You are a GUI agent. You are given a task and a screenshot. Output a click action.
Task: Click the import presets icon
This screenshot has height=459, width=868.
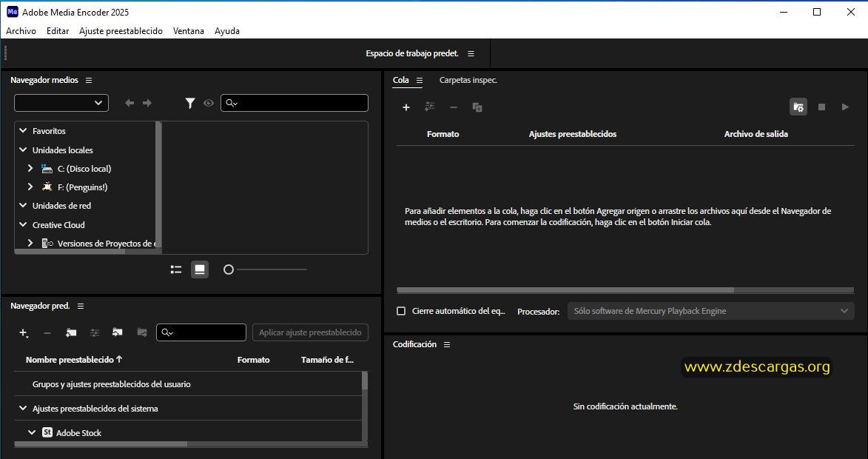pyautogui.click(x=118, y=332)
